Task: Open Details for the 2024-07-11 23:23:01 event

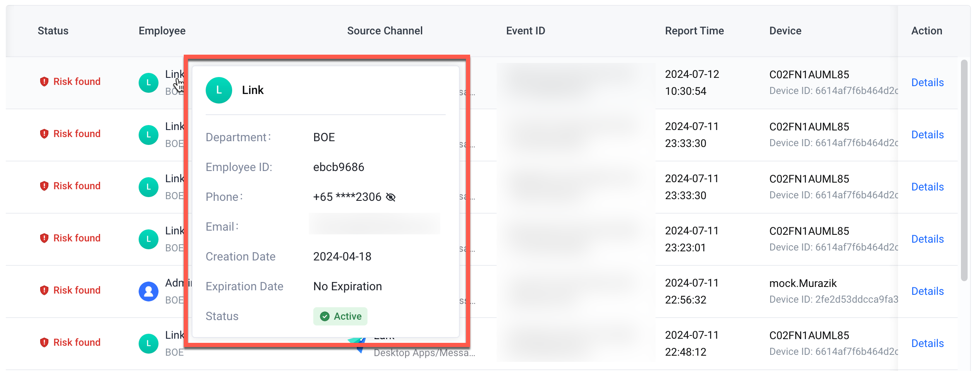Action: pyautogui.click(x=927, y=239)
